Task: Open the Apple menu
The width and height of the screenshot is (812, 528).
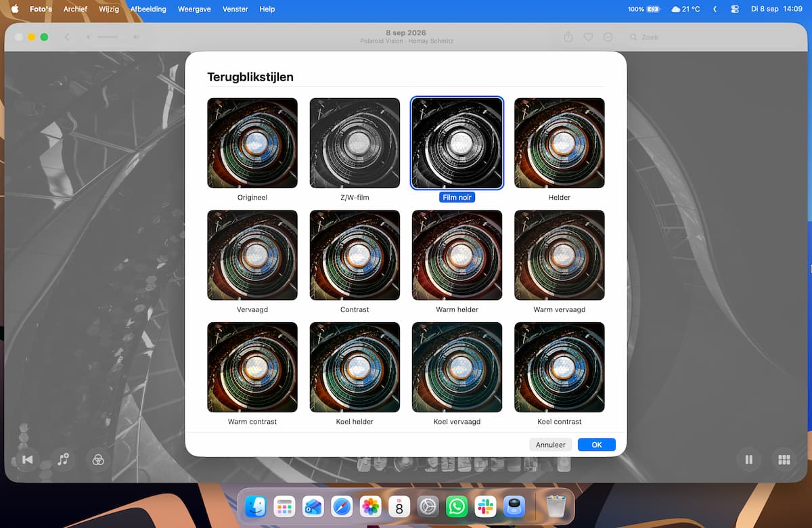Action: point(14,9)
